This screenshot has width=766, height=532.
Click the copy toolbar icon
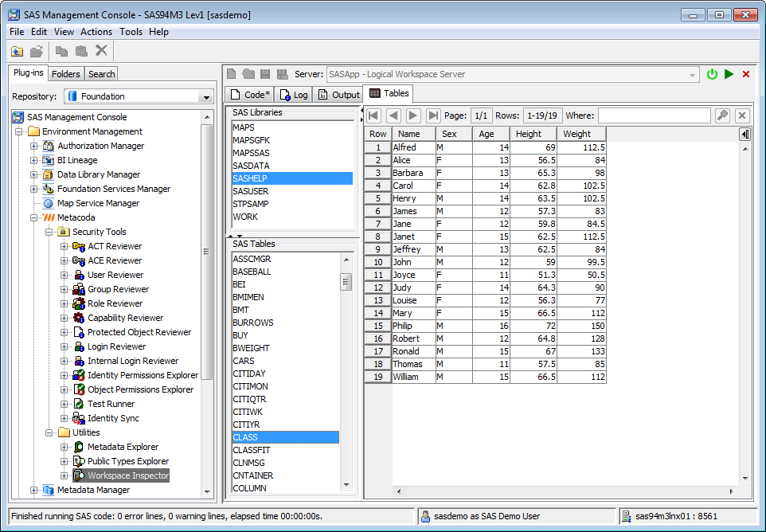click(61, 51)
